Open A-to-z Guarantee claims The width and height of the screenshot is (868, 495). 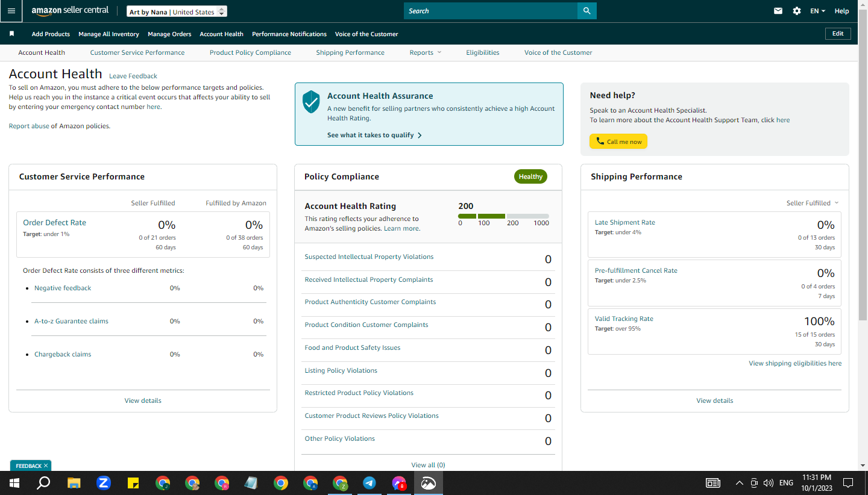click(x=71, y=321)
